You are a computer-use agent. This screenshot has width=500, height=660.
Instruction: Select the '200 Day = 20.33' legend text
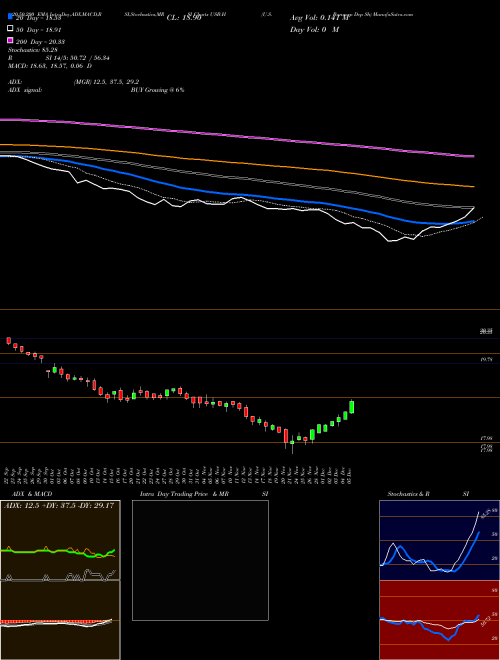[40, 42]
